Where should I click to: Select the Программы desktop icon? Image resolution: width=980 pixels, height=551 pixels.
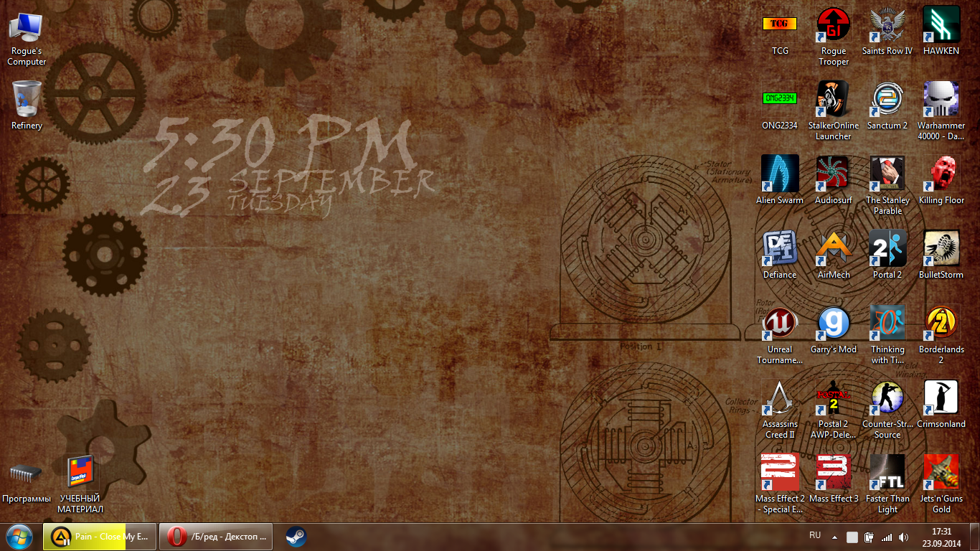[x=27, y=481]
